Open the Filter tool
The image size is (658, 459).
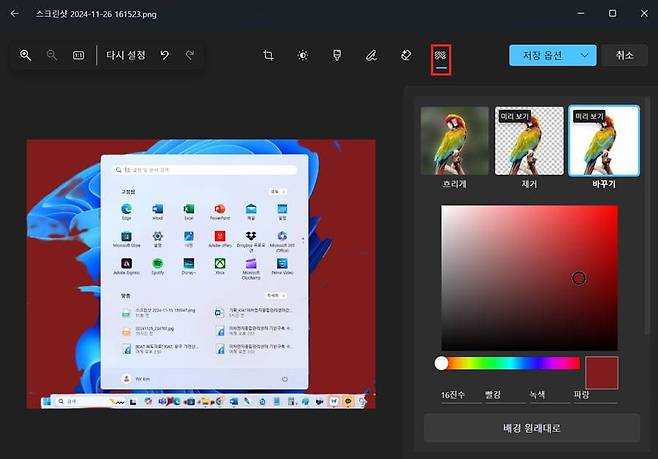337,56
